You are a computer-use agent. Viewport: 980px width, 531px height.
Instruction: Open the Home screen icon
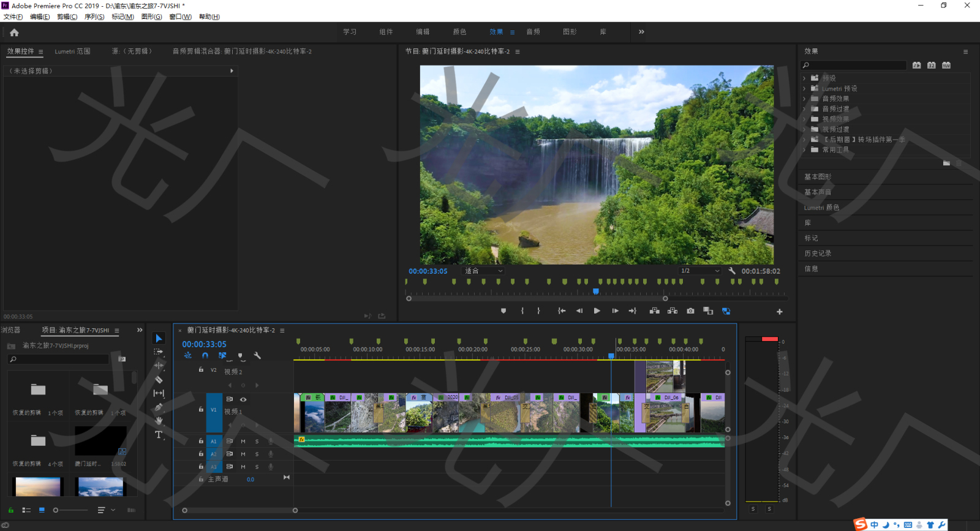tap(14, 32)
